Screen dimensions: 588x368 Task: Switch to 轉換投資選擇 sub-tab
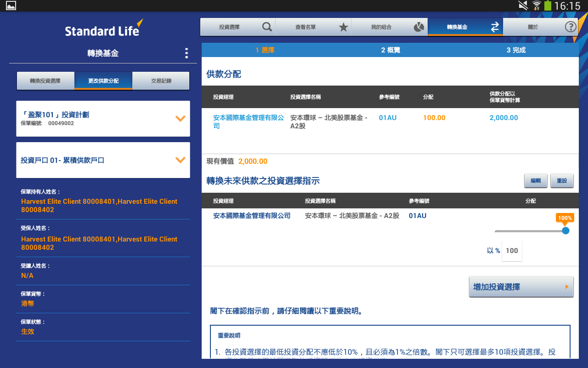click(45, 81)
